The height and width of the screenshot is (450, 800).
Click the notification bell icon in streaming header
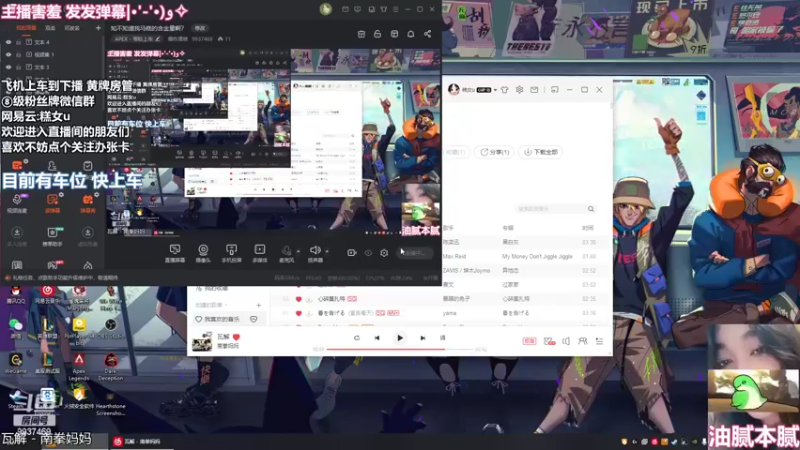point(411,34)
